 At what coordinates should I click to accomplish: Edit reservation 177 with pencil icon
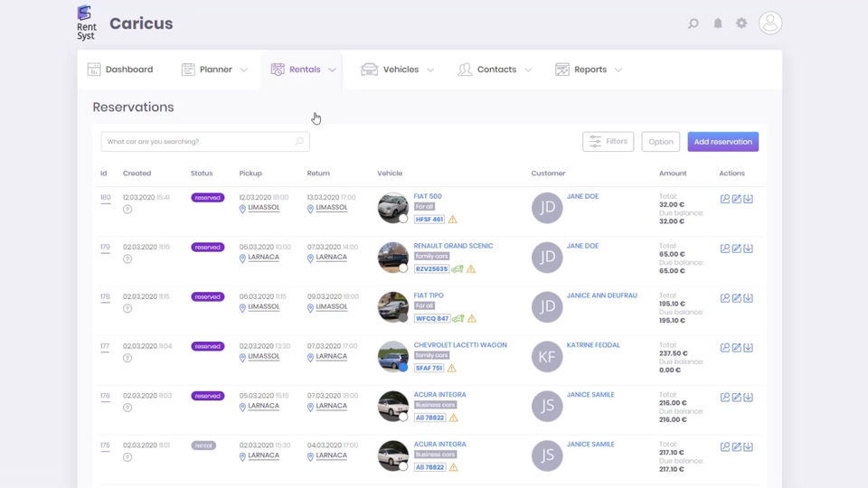pos(736,347)
